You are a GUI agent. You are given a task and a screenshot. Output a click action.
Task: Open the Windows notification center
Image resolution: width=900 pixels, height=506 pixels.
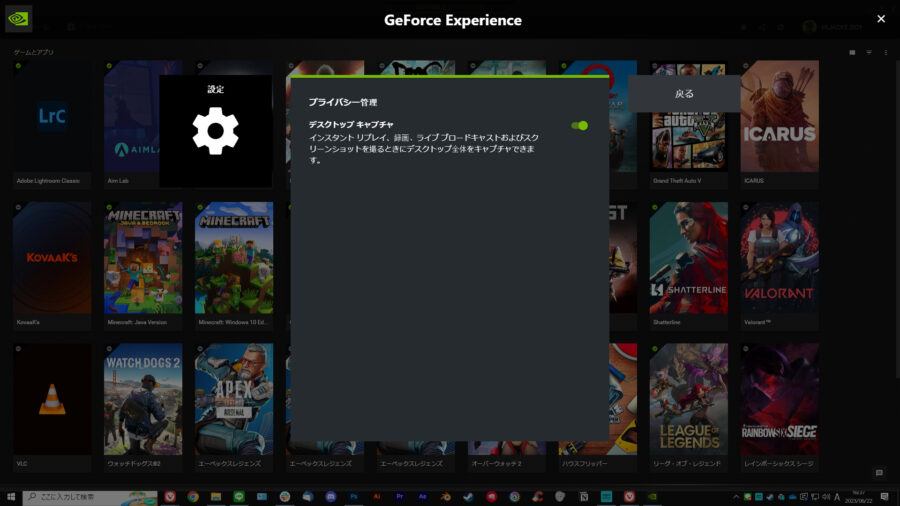point(885,497)
